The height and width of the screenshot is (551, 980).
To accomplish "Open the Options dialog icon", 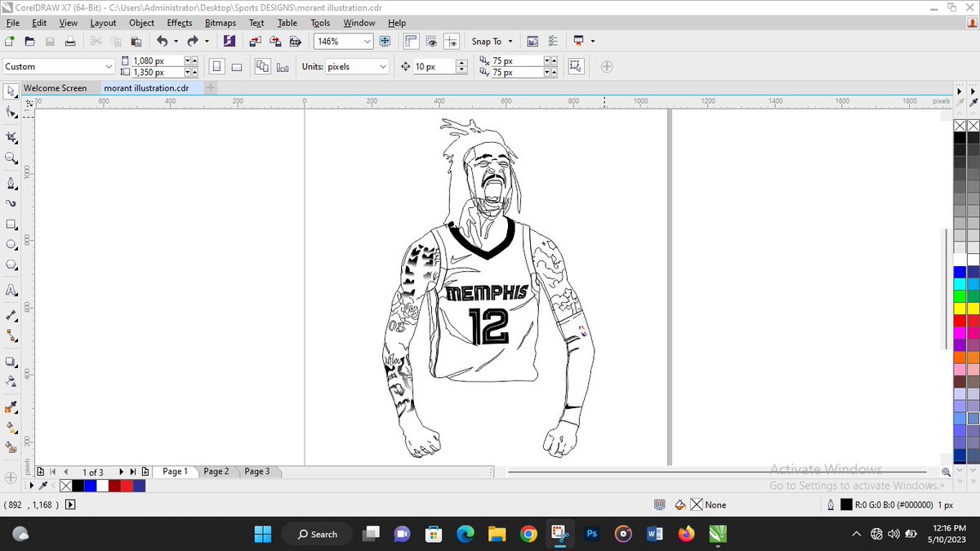I will [x=553, y=41].
